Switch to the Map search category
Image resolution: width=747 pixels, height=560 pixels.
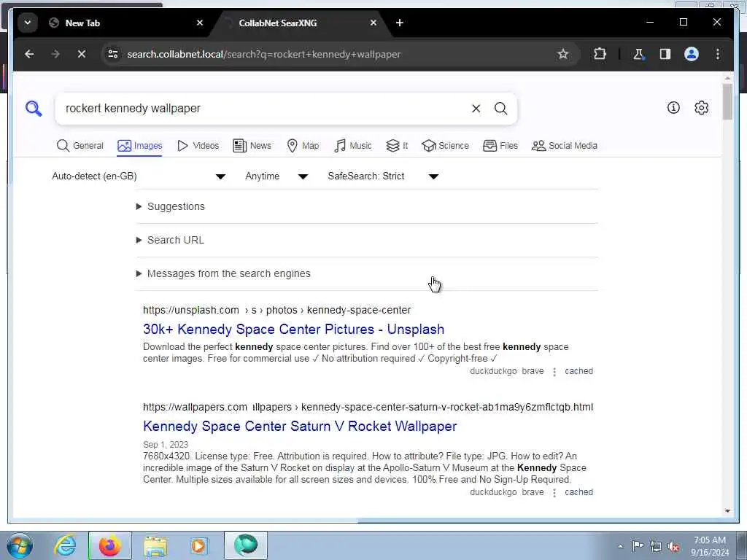click(x=303, y=146)
